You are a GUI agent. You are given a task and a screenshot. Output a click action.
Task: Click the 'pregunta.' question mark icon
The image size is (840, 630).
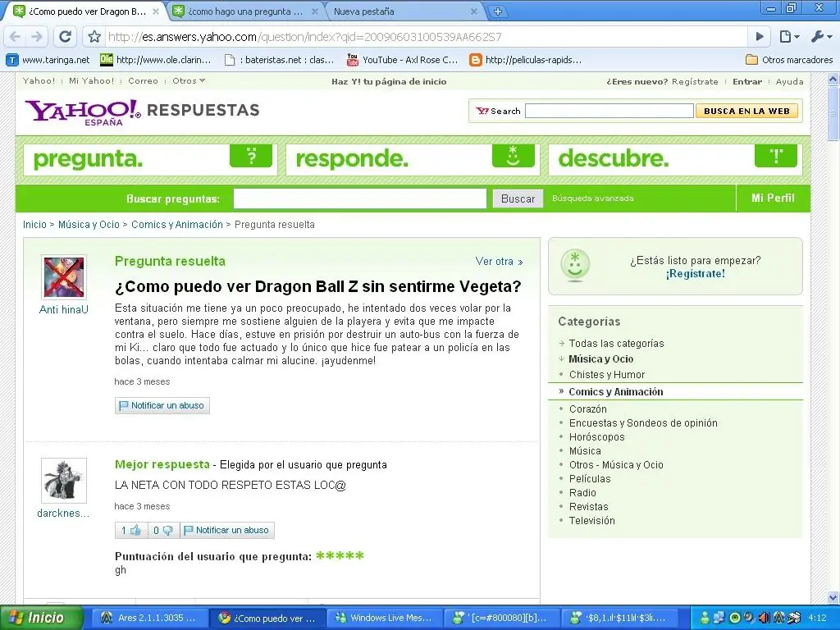coord(251,156)
